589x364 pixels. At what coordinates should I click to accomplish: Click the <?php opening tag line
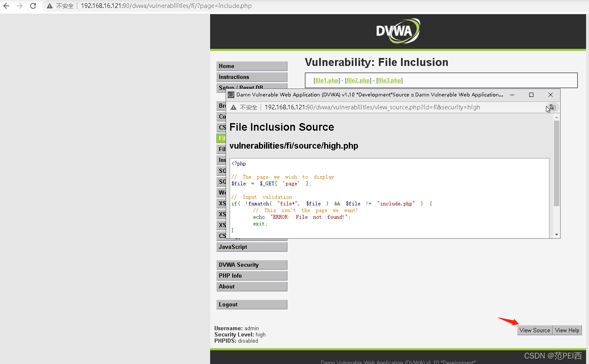tap(239, 164)
